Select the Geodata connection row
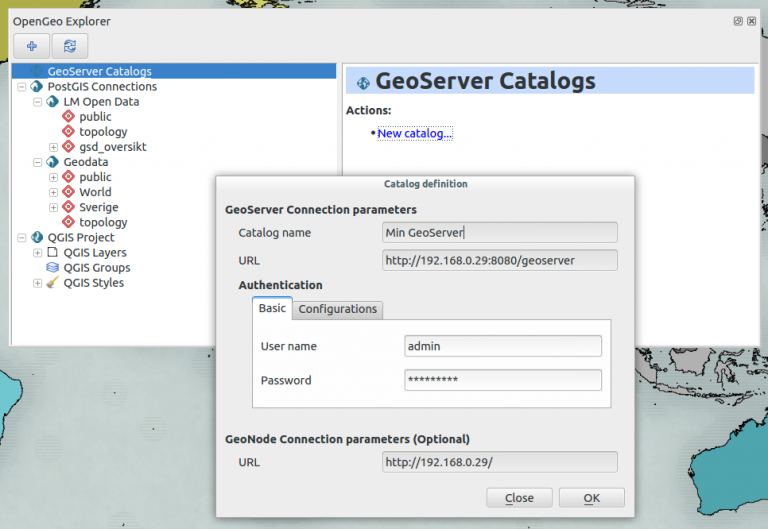The height and width of the screenshot is (529, 768). tap(86, 162)
